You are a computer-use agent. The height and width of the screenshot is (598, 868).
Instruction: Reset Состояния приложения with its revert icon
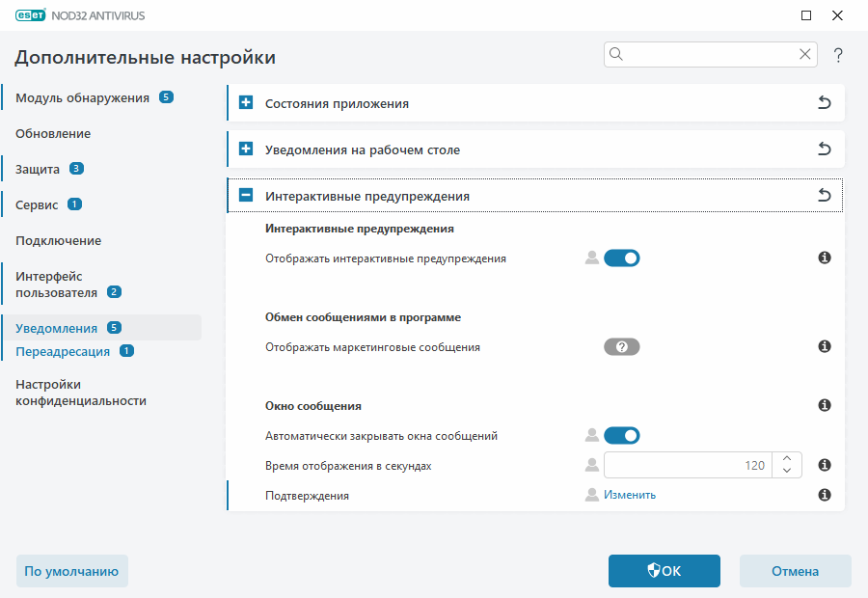825,102
